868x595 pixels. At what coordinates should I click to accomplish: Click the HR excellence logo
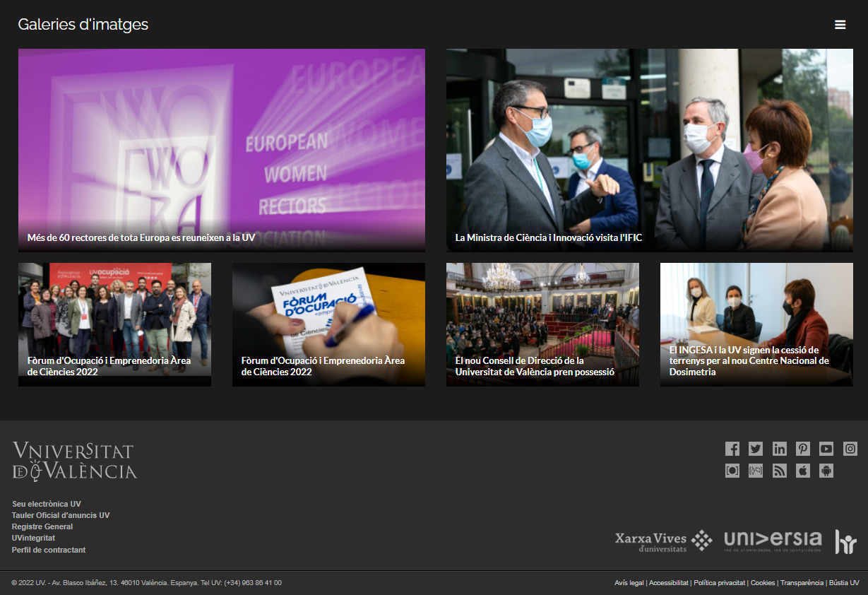point(846,541)
